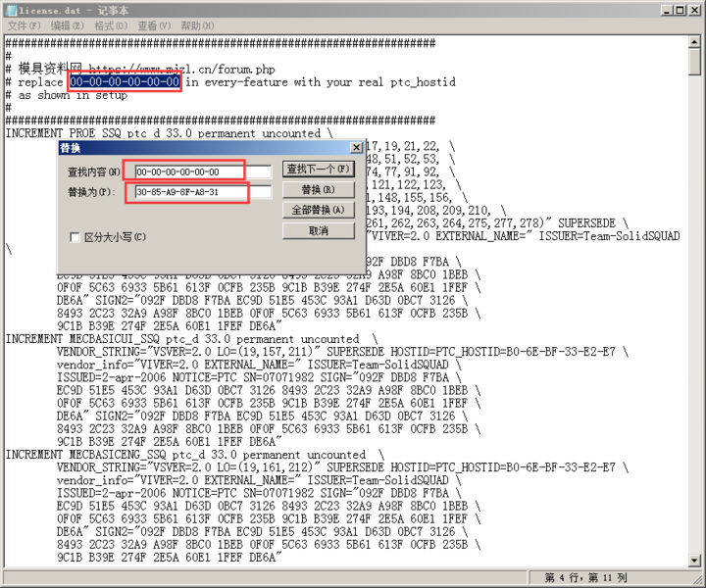Click the 全部替换 Replace All button
The image size is (706, 588).
pos(319,210)
